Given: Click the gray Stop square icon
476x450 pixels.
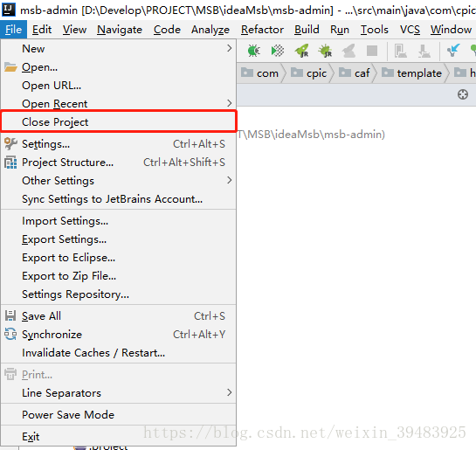Looking at the screenshot, I should [x=372, y=51].
